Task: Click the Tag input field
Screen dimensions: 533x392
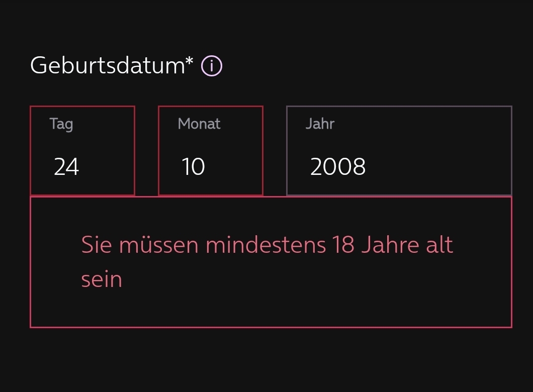Action: point(82,150)
